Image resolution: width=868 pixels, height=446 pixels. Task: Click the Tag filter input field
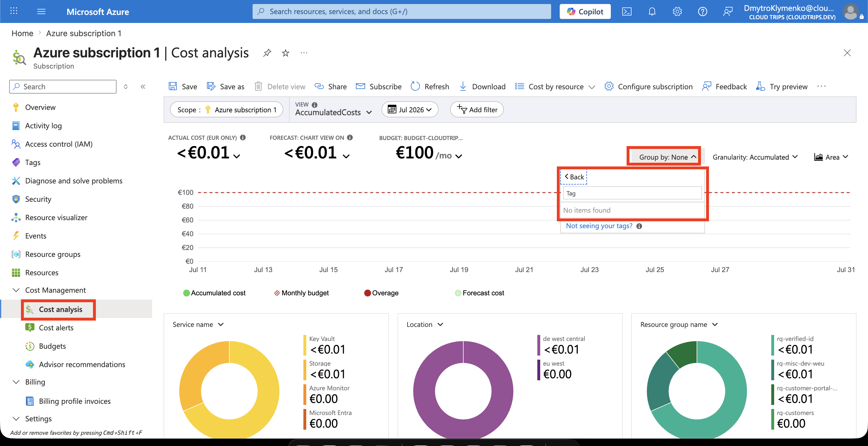[632, 193]
